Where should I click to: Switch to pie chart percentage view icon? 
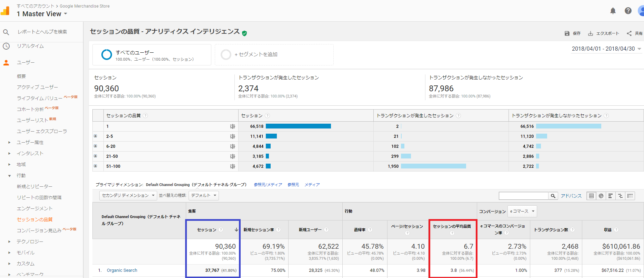(601, 196)
